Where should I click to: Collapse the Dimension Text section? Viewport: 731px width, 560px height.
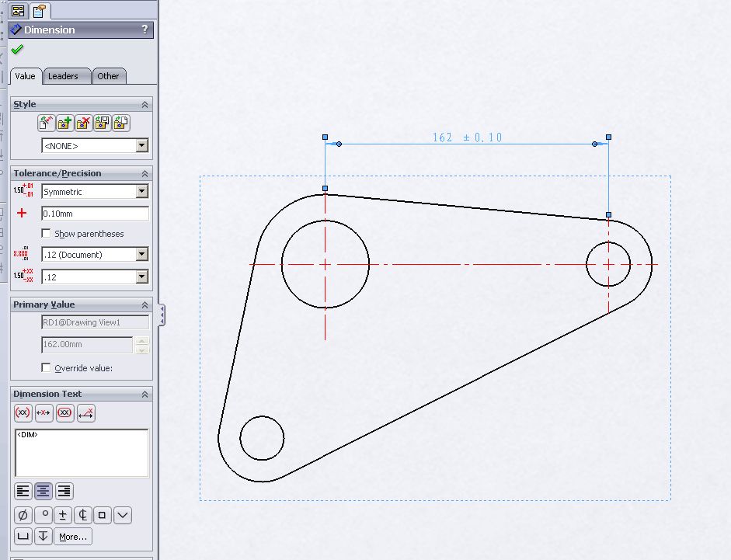pos(145,395)
